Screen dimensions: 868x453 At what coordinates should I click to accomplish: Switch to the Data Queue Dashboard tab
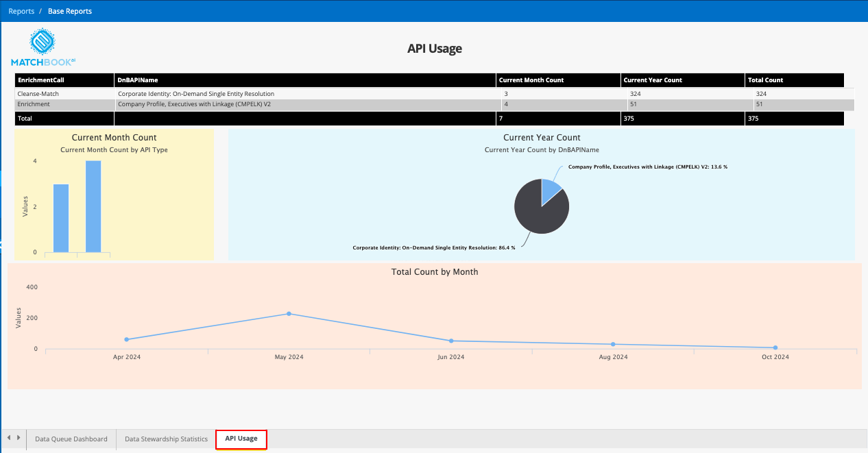click(71, 439)
